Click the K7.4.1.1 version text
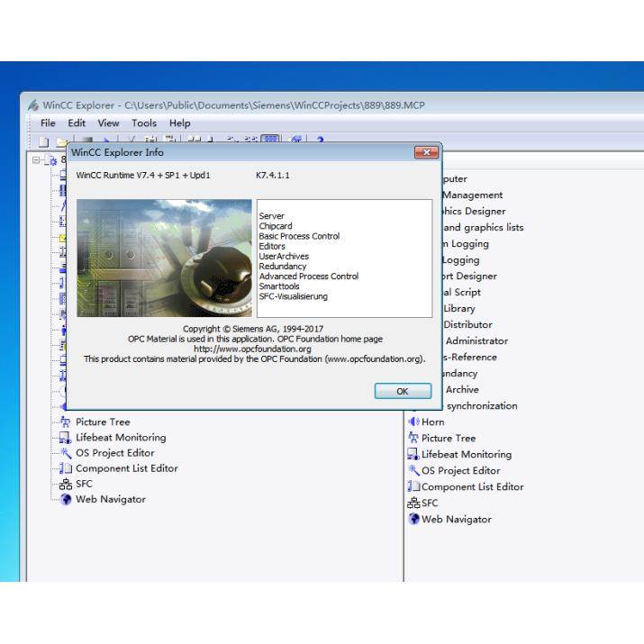The image size is (644, 644). tap(273, 176)
